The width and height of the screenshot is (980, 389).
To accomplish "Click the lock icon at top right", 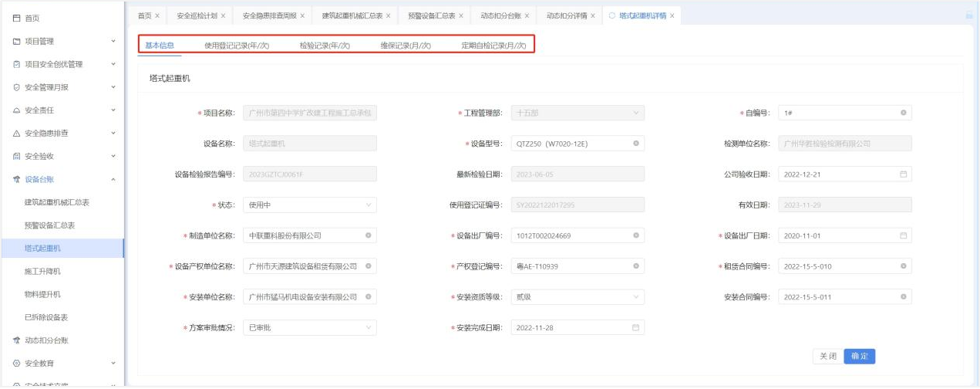I will 969,15.
